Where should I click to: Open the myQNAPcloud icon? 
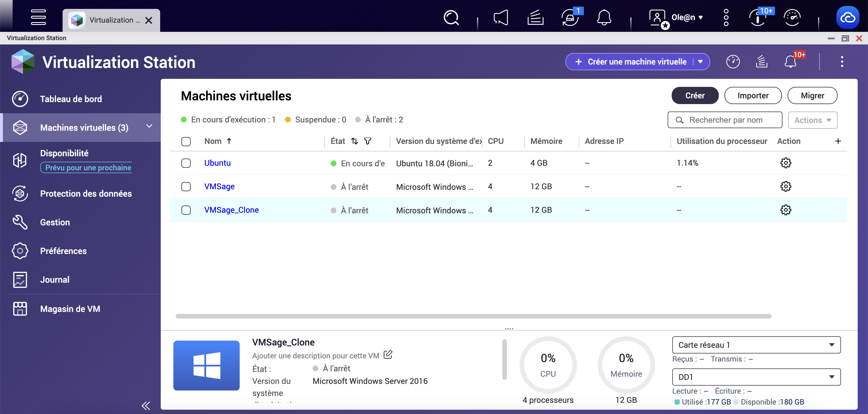(848, 17)
